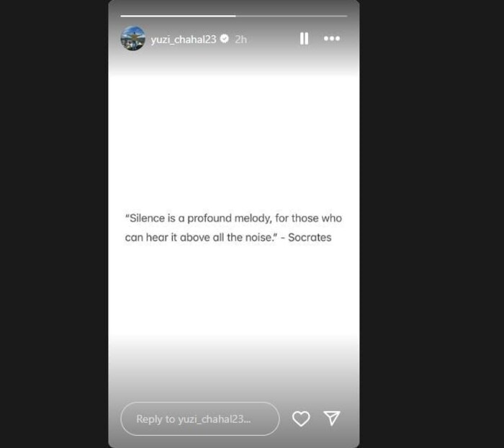
Task: Pause the story playback
Action: [x=304, y=39]
